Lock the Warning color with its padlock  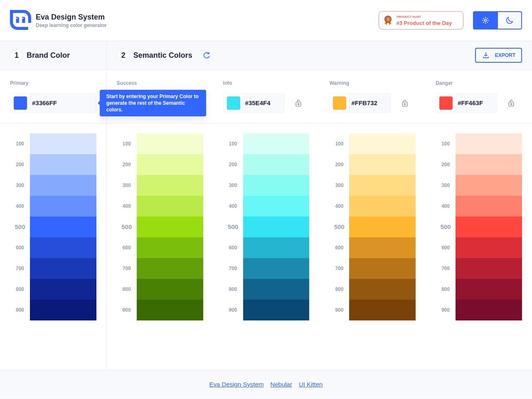click(404, 103)
